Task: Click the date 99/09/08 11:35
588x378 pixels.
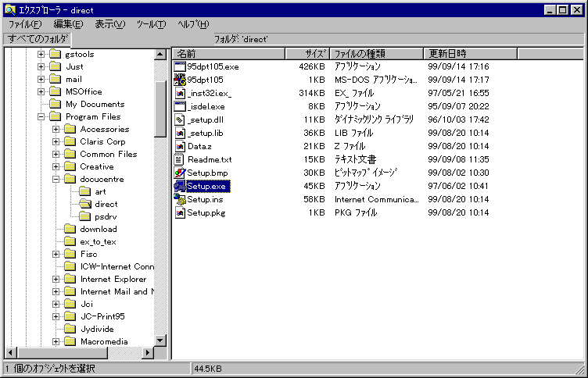Action: [x=458, y=159]
